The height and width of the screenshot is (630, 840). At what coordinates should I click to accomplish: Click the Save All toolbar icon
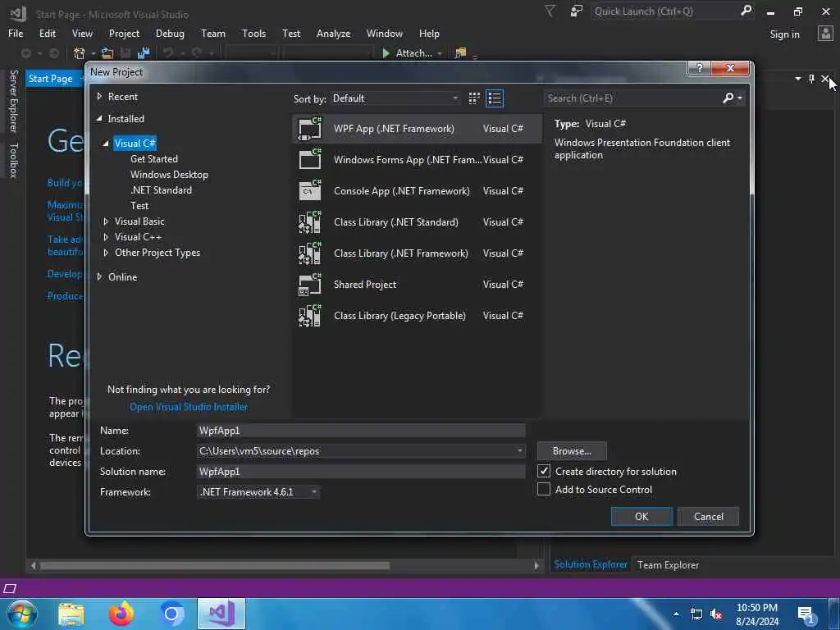pos(144,53)
